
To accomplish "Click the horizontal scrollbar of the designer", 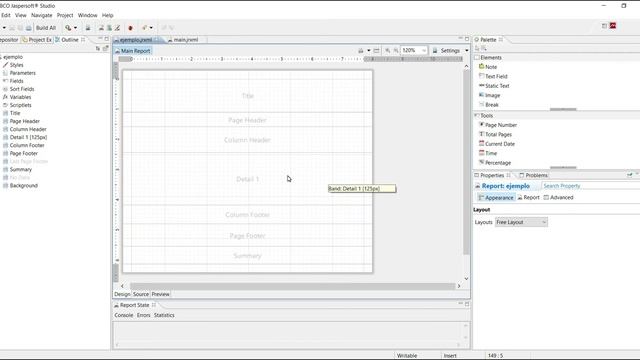I will pyautogui.click(x=292, y=286).
